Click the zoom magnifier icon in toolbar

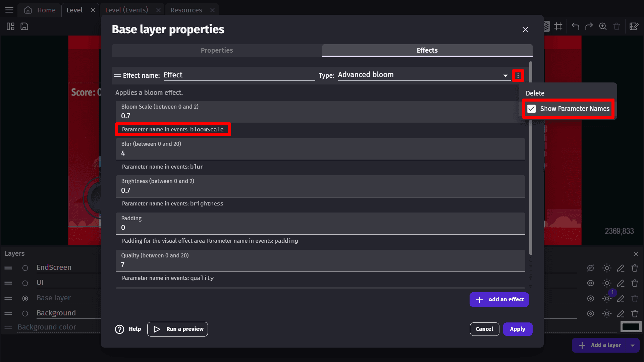click(603, 26)
